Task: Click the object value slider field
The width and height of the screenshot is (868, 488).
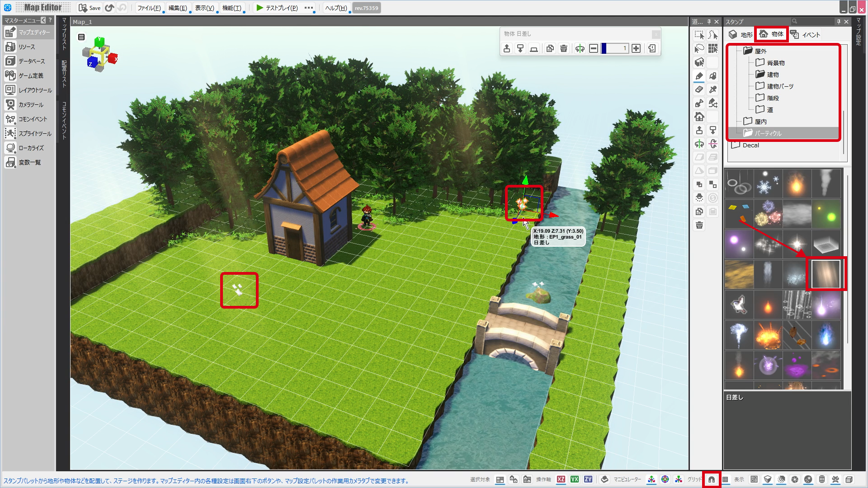Action: point(615,48)
